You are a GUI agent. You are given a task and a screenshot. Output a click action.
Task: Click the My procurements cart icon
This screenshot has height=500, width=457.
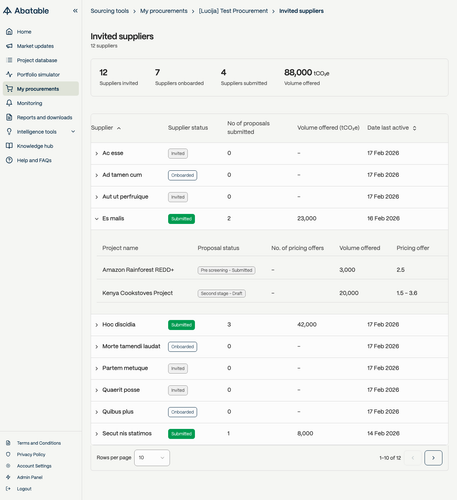tap(9, 89)
